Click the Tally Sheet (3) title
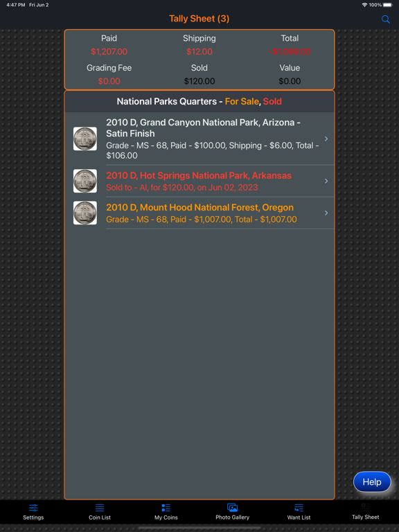399x532 pixels. pyautogui.click(x=199, y=19)
